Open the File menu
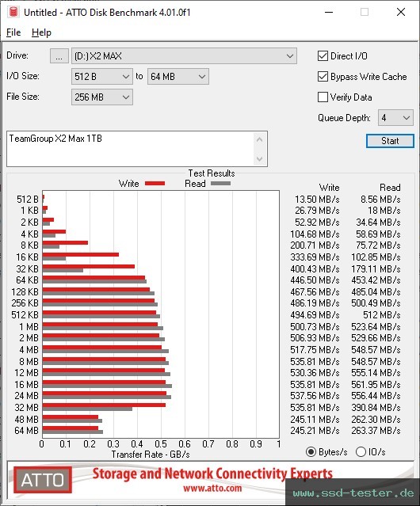Screen dimensions: 420x506 pyautogui.click(x=13, y=32)
